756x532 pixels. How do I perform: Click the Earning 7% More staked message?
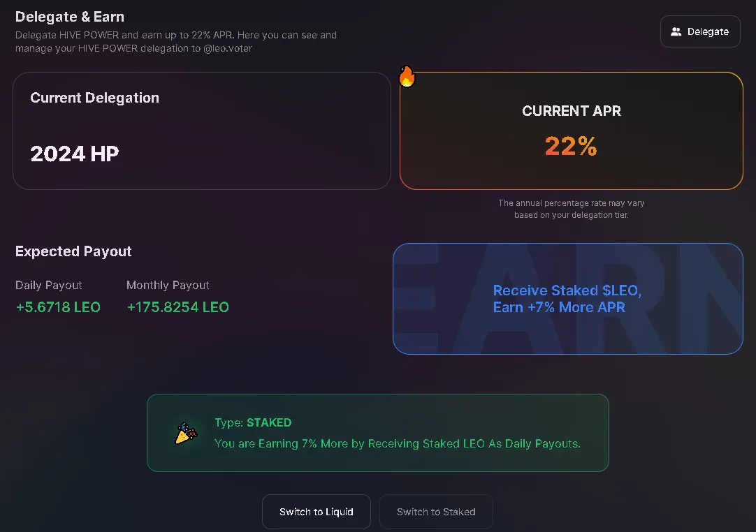pyautogui.click(x=398, y=443)
